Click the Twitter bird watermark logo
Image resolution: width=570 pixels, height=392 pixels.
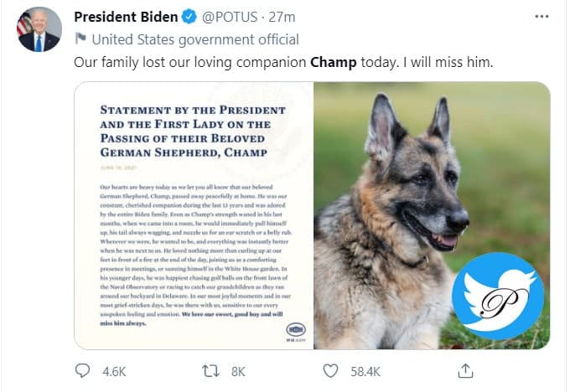(498, 296)
